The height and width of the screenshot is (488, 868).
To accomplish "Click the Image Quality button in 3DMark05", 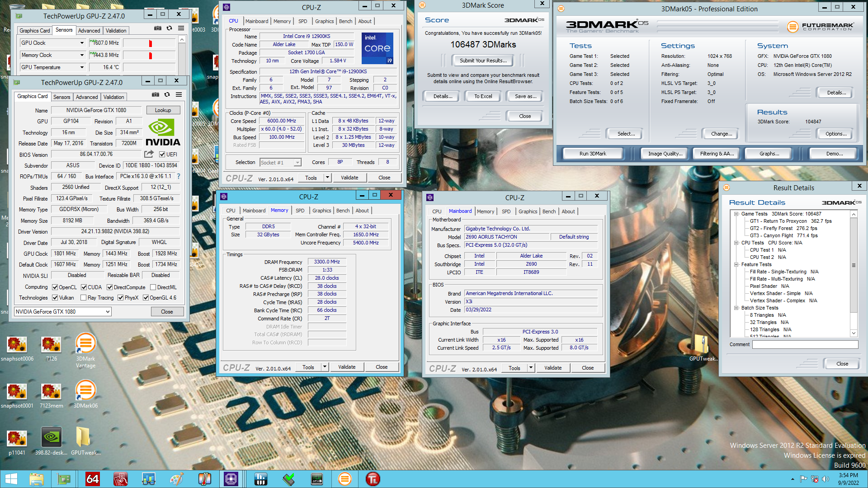I will click(665, 154).
